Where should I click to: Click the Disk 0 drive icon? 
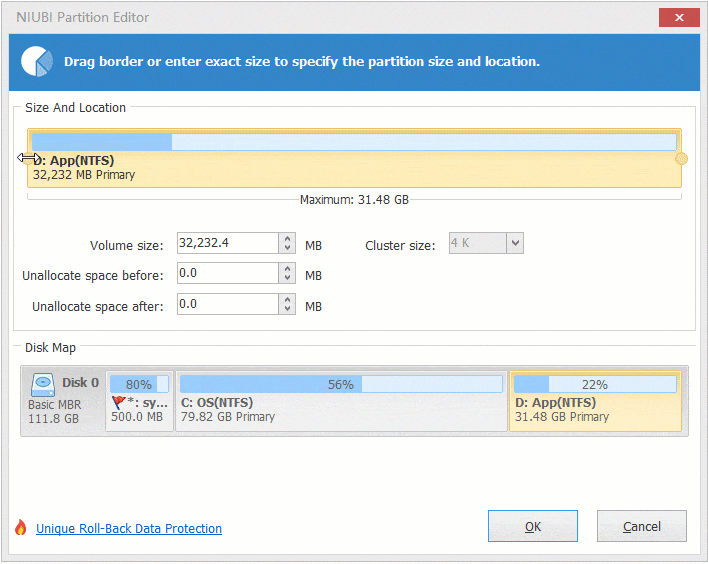[43, 384]
